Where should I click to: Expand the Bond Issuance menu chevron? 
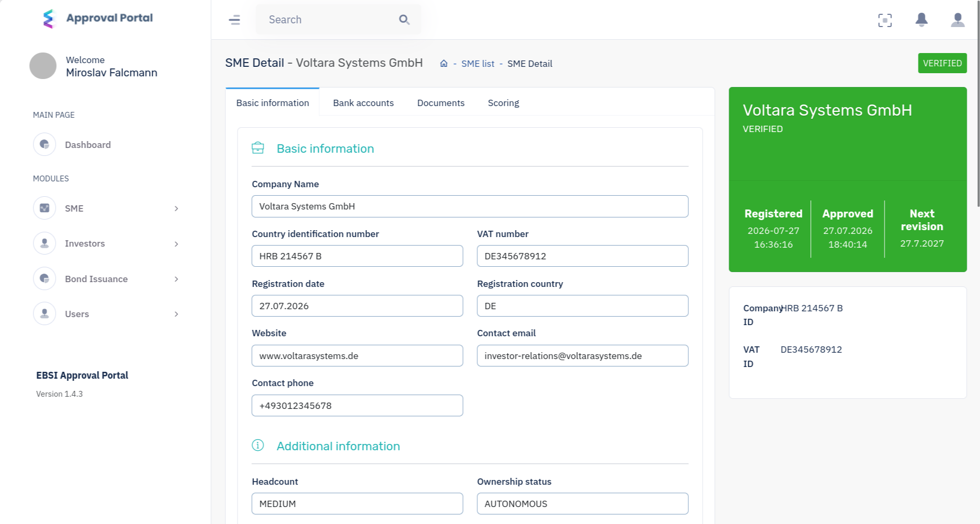176,279
